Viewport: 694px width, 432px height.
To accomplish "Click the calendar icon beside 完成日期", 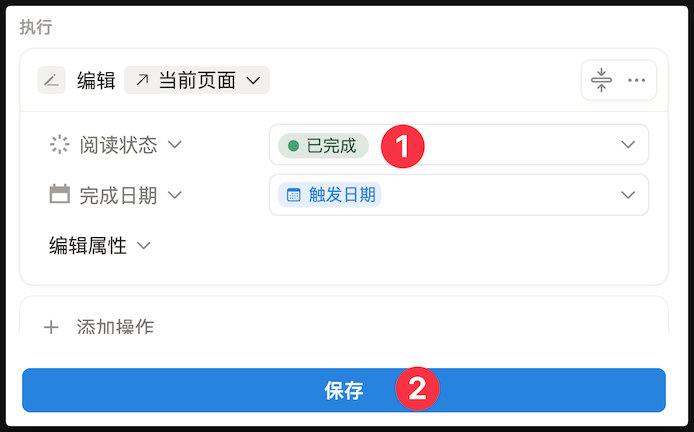I will pos(60,195).
